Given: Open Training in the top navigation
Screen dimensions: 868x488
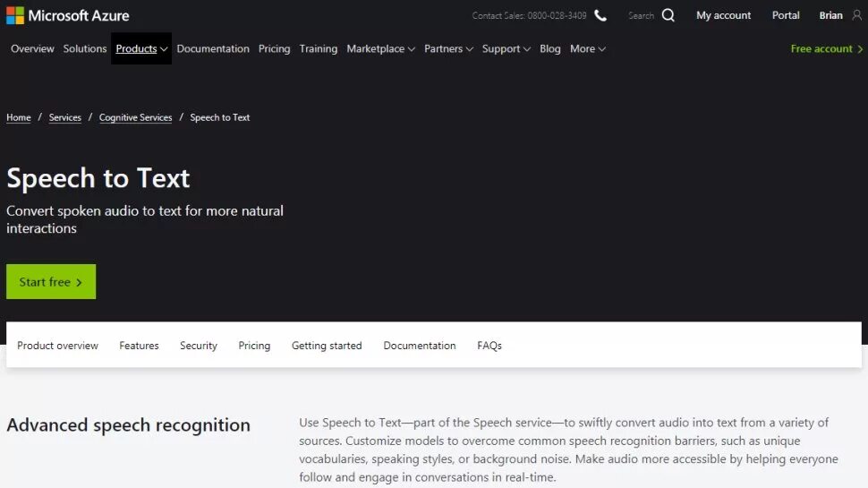Looking at the screenshot, I should (319, 48).
